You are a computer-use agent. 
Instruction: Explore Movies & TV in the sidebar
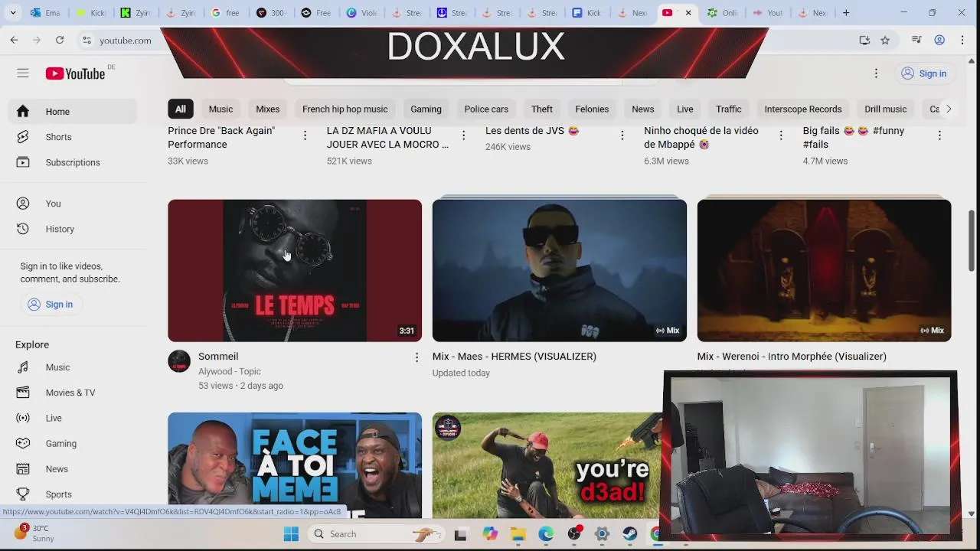[x=74, y=393]
